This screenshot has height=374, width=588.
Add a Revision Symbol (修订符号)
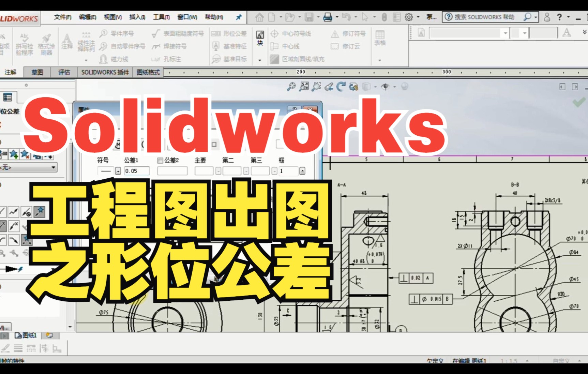[x=348, y=33]
